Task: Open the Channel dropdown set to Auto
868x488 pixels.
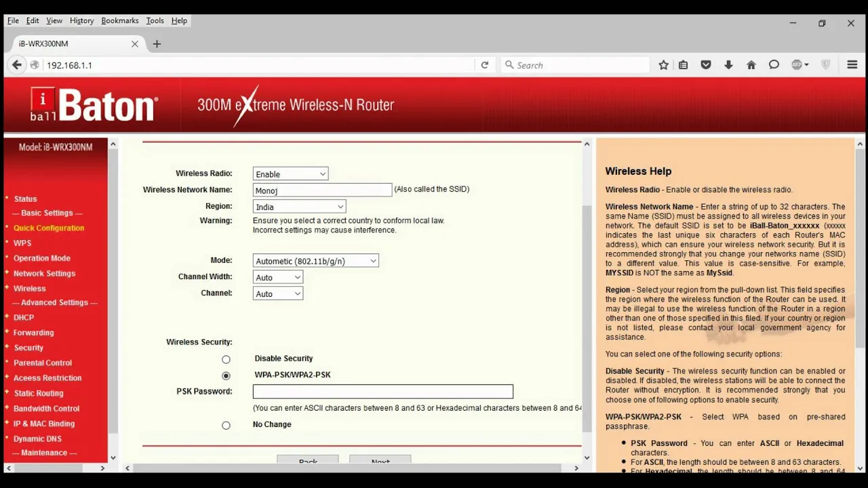Action: point(277,293)
